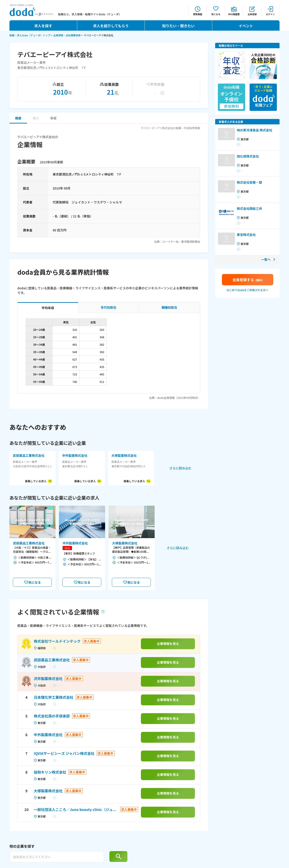The height and width of the screenshot is (868, 289).
Task: Open the 知りたい・聞きたい menu
Action: tap(178, 26)
